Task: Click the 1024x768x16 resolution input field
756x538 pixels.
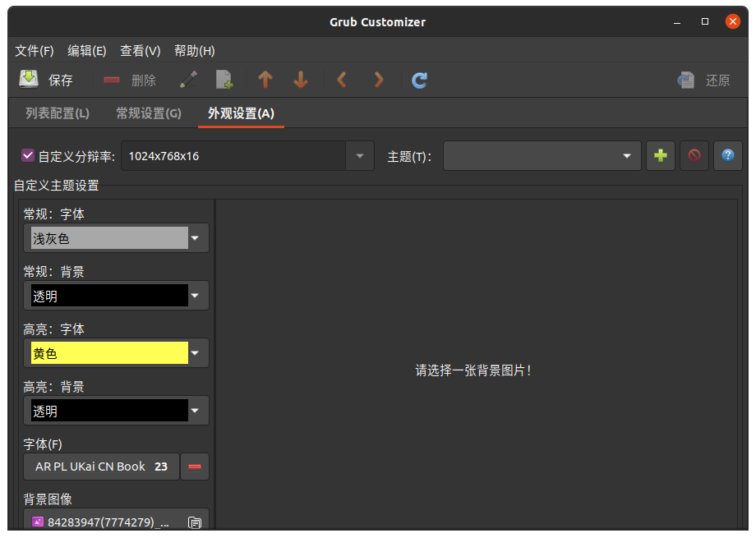Action: point(233,156)
